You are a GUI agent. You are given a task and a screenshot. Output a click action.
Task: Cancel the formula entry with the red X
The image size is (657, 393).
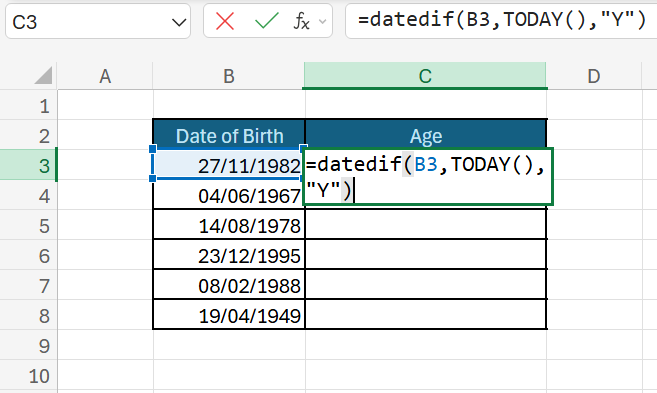[225, 21]
